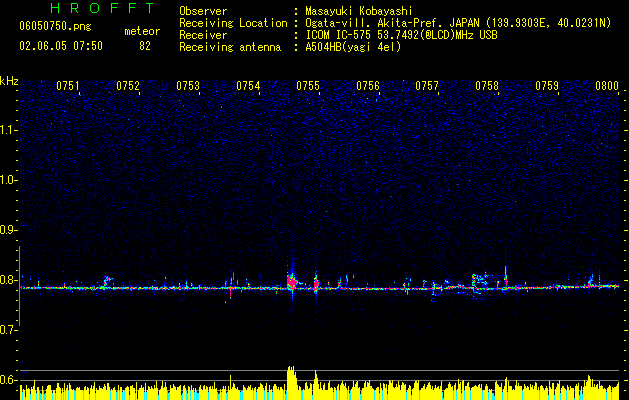Select the filename 06050750.png
The image size is (629, 400).
click(55, 26)
